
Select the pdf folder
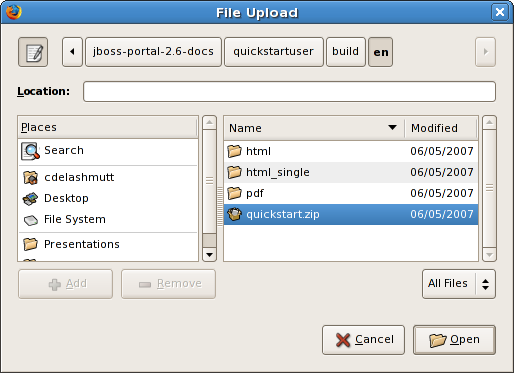351,193
